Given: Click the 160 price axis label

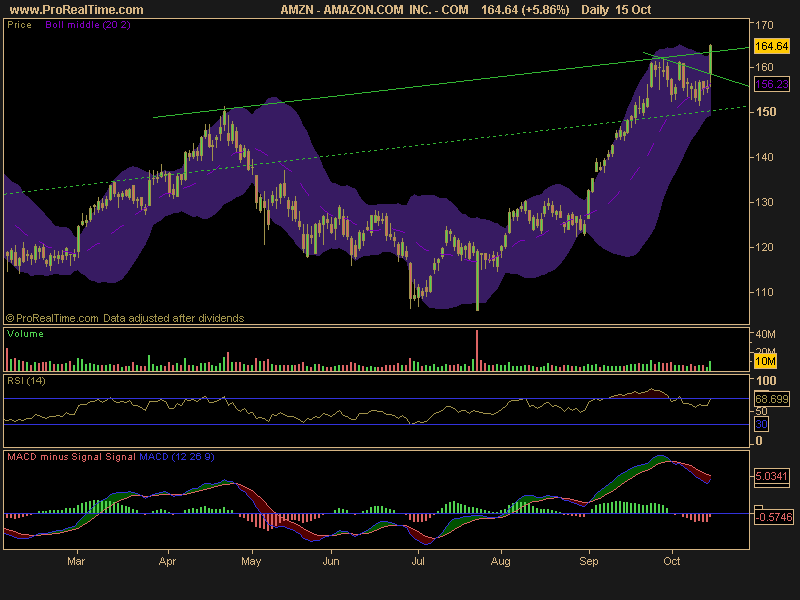Looking at the screenshot, I should point(764,67).
